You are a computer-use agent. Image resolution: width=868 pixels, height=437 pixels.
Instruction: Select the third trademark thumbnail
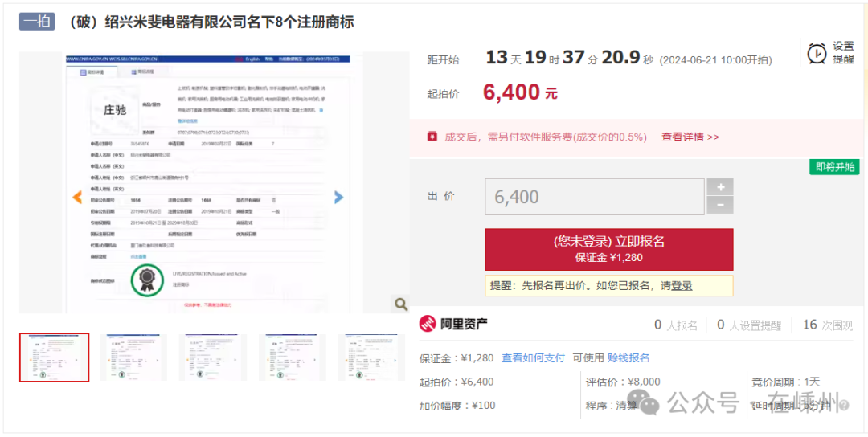point(213,357)
